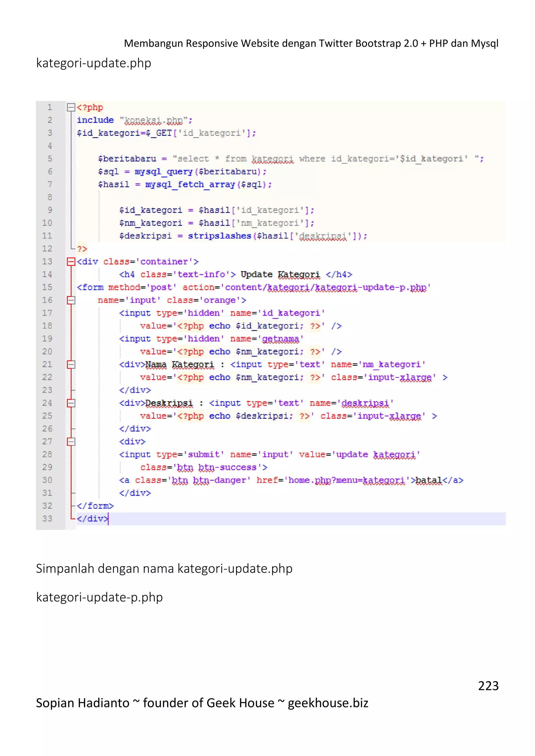
Task: Click the closing </form> tag
Action: pyautogui.click(x=95, y=506)
